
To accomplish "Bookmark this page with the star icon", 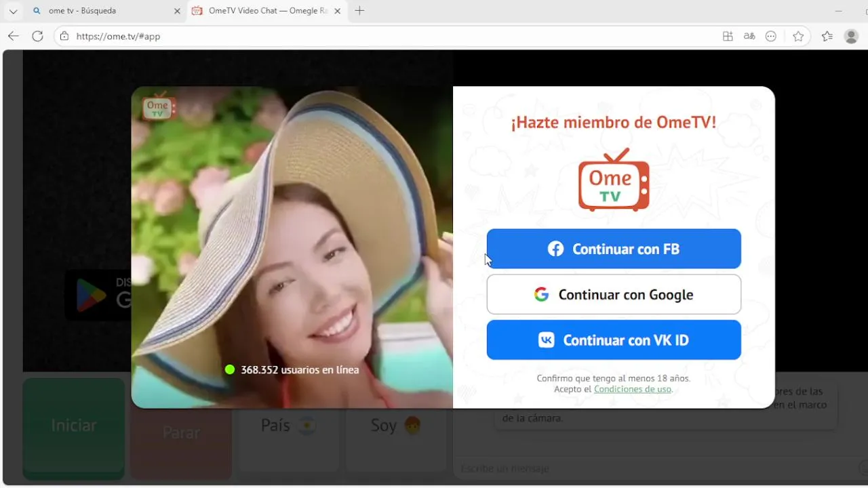I will [798, 37].
